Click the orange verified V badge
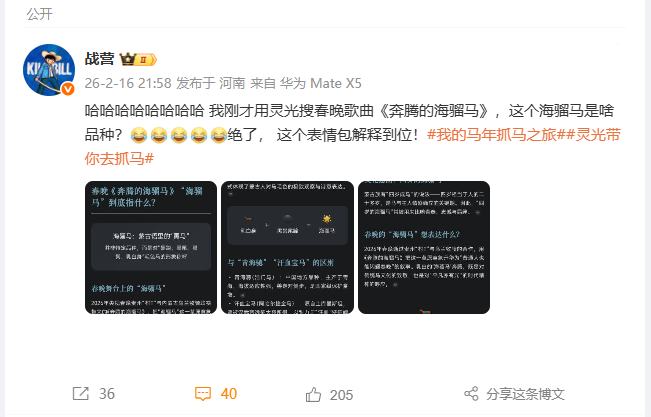The height and width of the screenshot is (417, 651). coord(68,89)
